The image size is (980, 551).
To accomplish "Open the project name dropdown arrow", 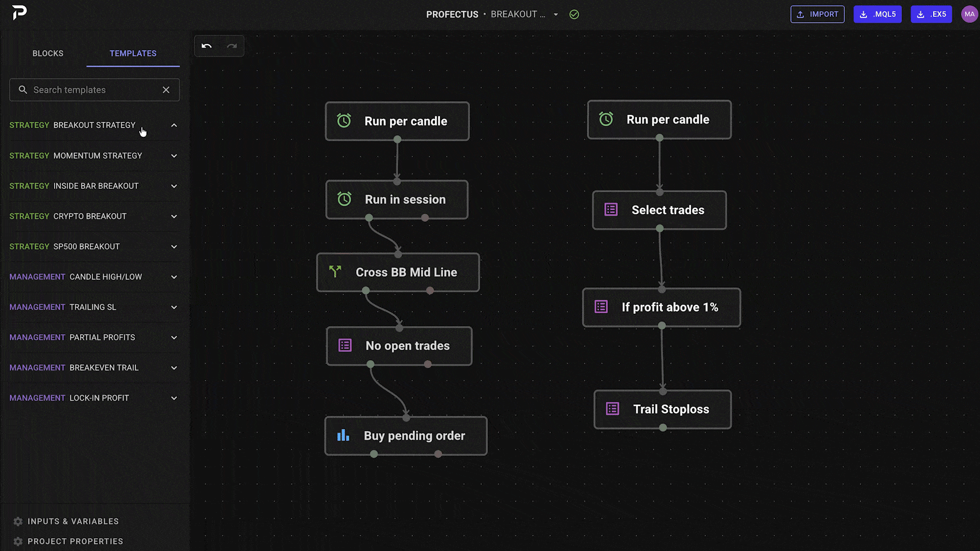I will coord(556,15).
